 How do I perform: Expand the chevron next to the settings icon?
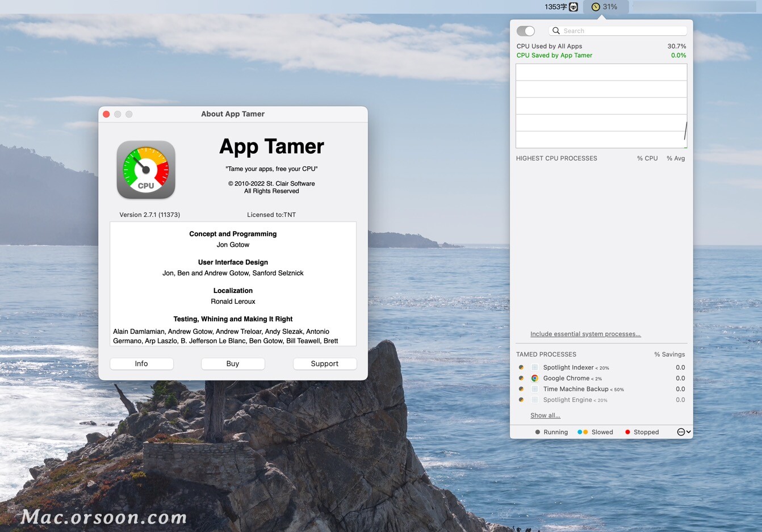pyautogui.click(x=688, y=432)
